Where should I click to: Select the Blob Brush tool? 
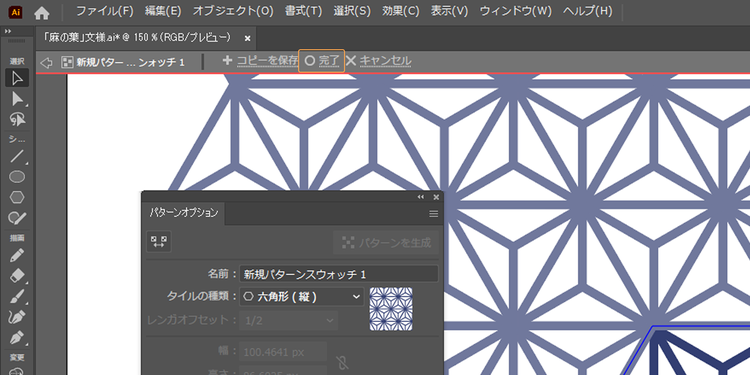(x=17, y=218)
